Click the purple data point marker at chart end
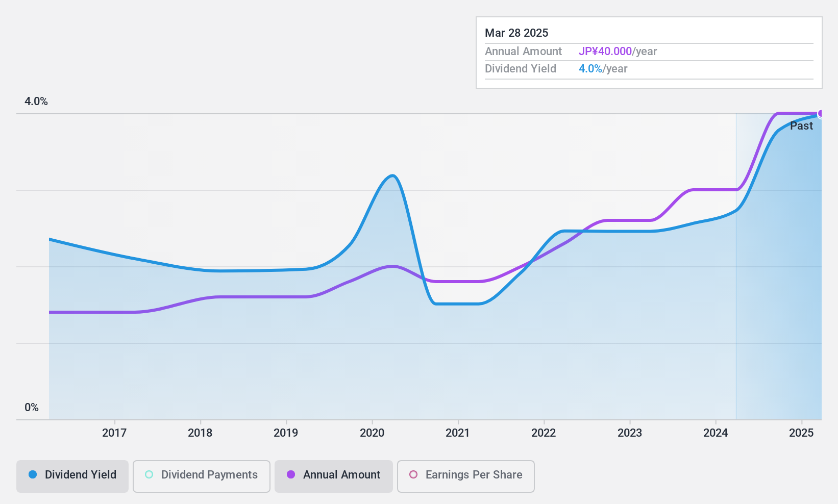Image resolution: width=838 pixels, height=504 pixels. point(821,113)
